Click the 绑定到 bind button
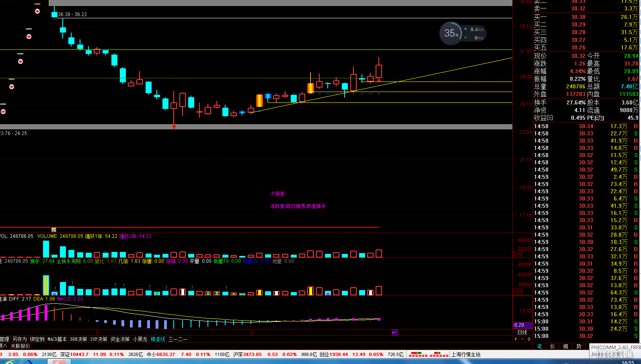Viewport: 641px width, 364px height. pos(37,339)
